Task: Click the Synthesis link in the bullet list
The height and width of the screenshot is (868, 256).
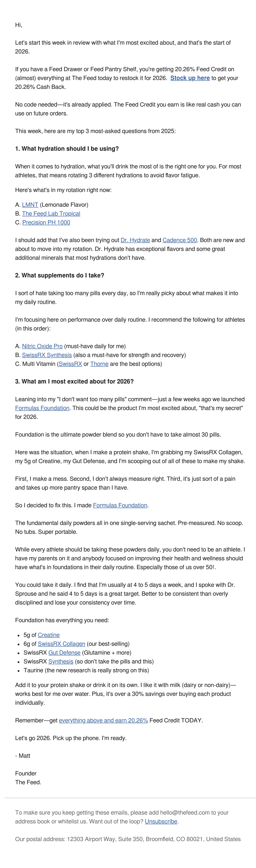Action: tap(61, 661)
